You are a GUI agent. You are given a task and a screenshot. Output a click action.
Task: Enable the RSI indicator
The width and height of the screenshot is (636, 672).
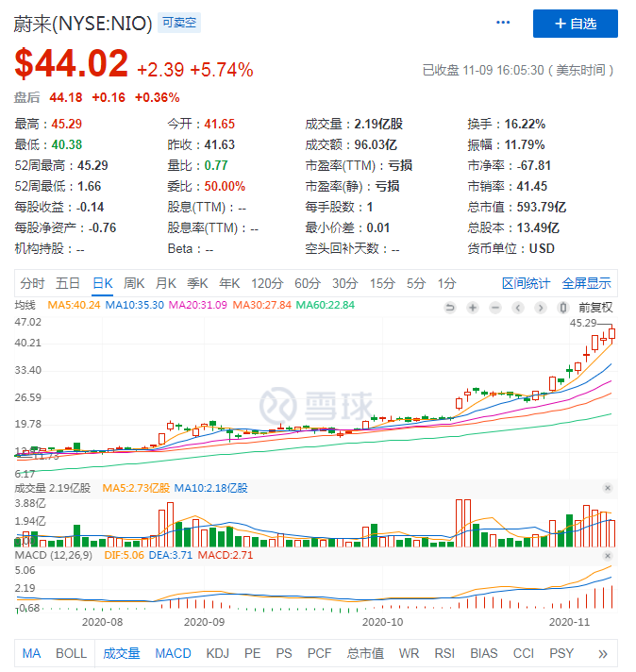coord(444,653)
